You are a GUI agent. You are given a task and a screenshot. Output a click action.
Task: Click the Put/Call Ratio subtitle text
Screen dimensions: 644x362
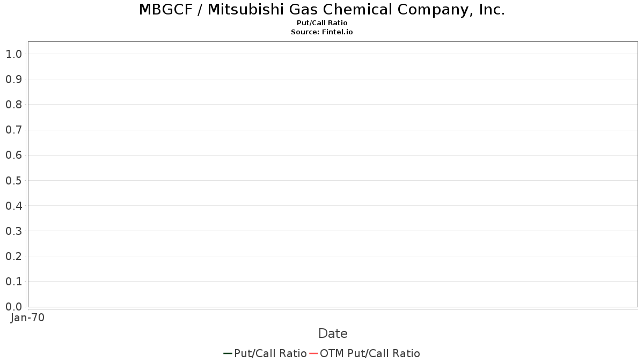(322, 23)
